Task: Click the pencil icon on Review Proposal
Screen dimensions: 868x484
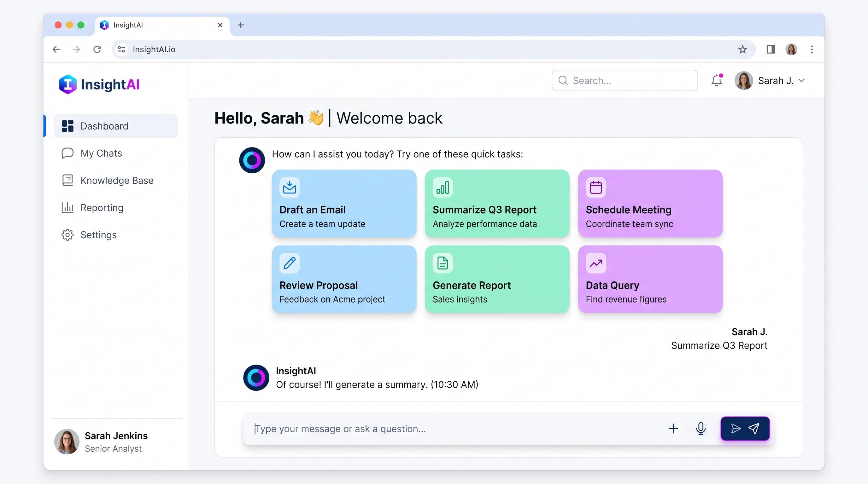Action: tap(290, 263)
